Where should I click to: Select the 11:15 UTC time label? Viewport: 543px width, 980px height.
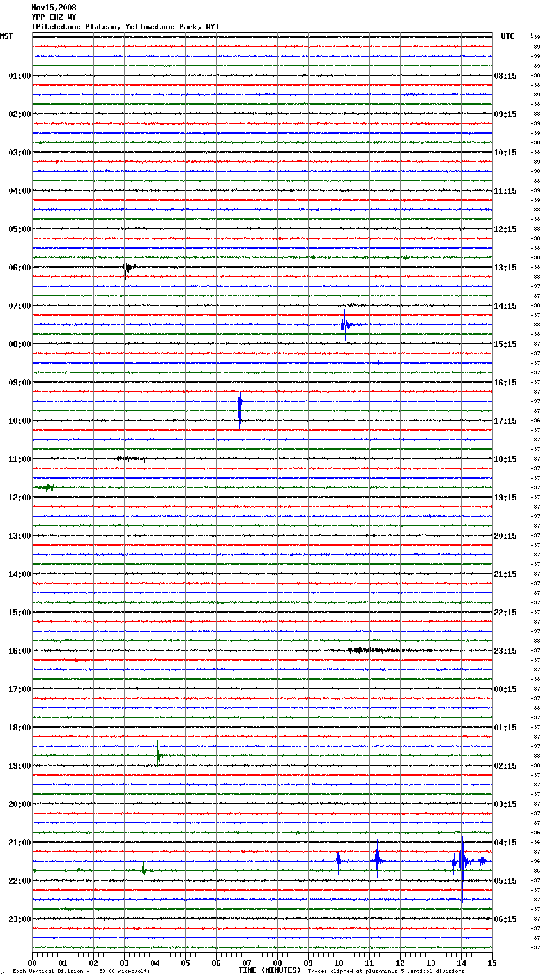[505, 191]
